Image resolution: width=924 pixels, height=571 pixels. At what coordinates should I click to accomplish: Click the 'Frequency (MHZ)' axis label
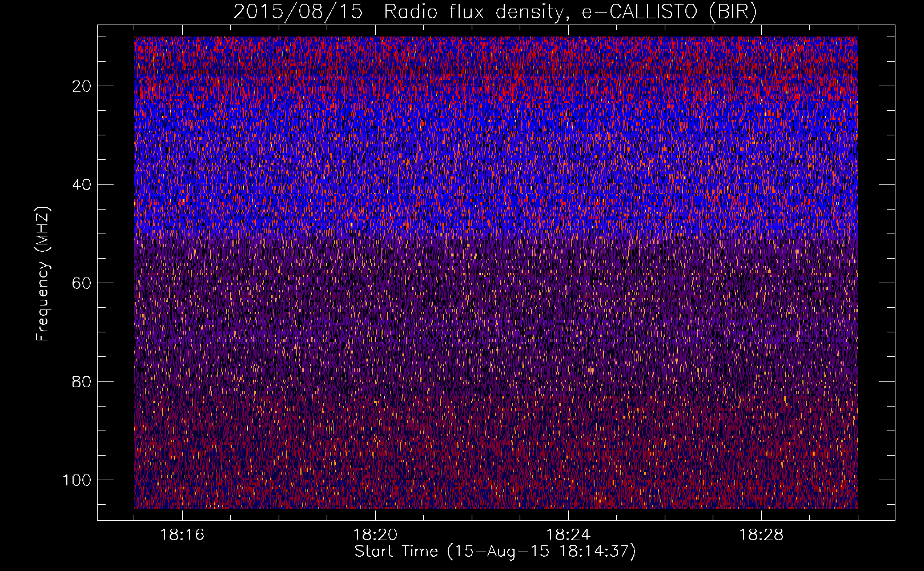click(x=43, y=274)
